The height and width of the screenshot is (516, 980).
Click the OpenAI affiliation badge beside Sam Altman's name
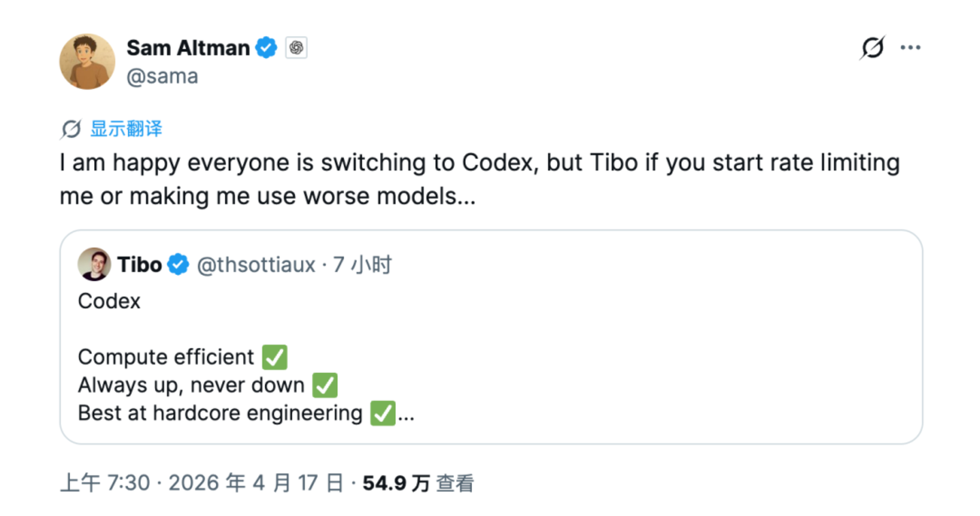coord(296,48)
